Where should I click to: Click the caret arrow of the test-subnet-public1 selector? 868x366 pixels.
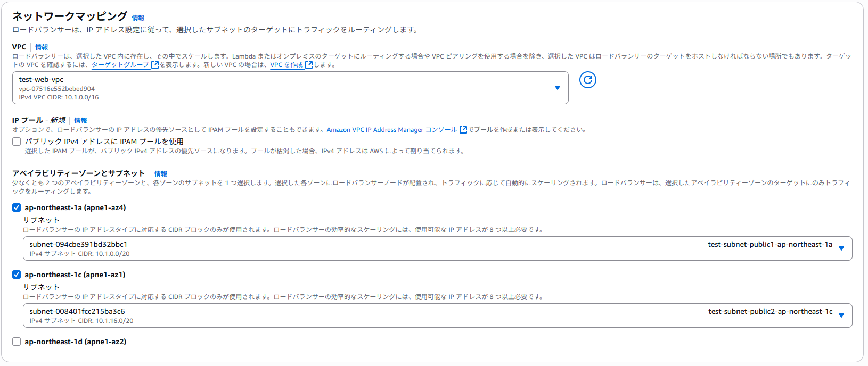pyautogui.click(x=841, y=248)
